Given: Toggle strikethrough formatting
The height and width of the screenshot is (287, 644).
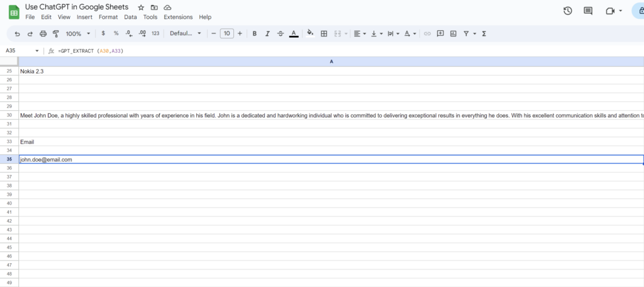Looking at the screenshot, I should pyautogui.click(x=280, y=33).
